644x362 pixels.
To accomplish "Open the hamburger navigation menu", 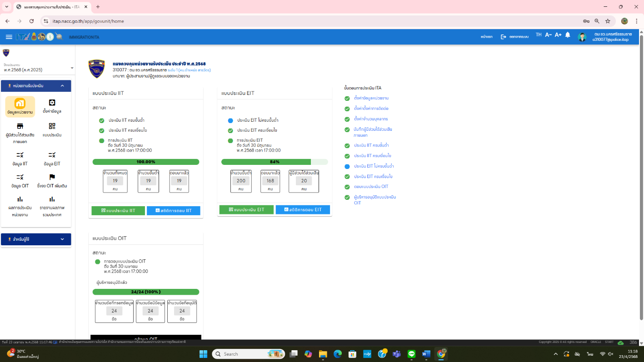I will click(9, 37).
